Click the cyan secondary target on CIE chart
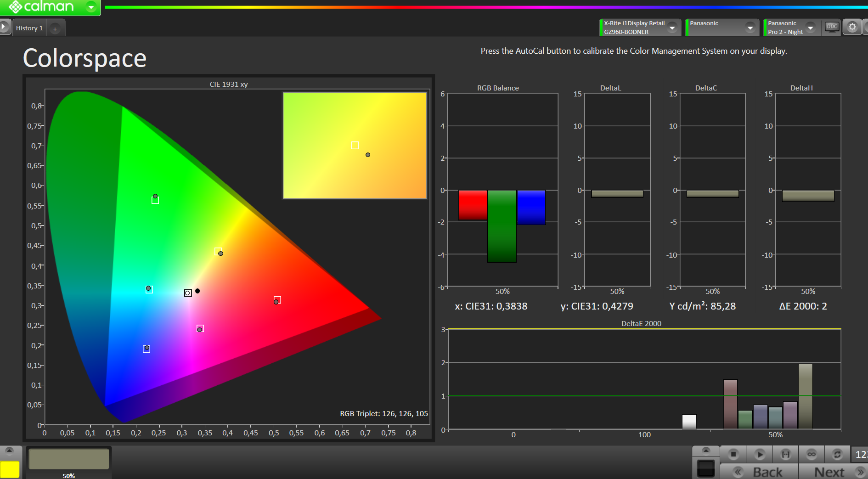 [x=149, y=289]
